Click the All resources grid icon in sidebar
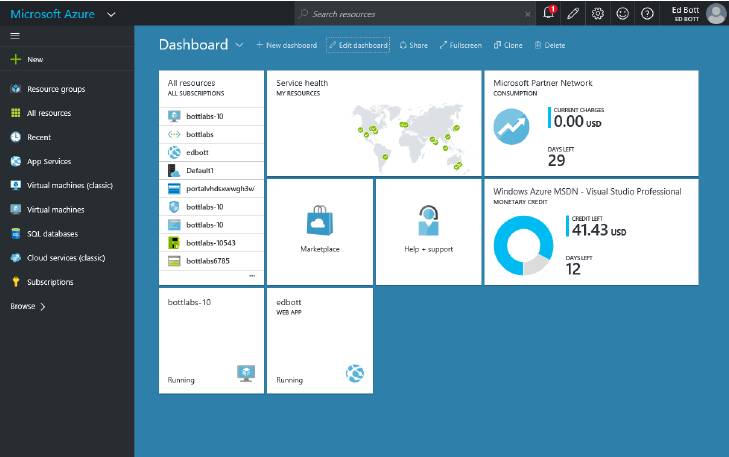This screenshot has height=457, width=729. tap(15, 113)
